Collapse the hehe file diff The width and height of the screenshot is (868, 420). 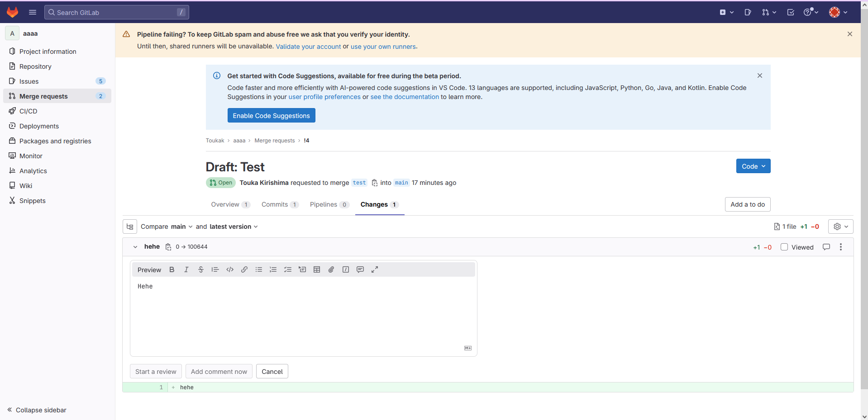click(135, 247)
